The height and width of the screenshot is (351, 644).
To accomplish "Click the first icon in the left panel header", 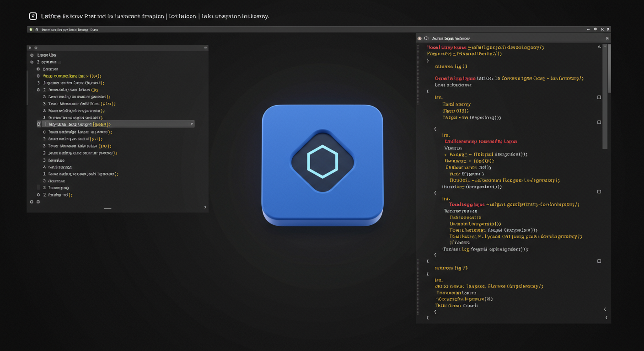I will 30,48.
